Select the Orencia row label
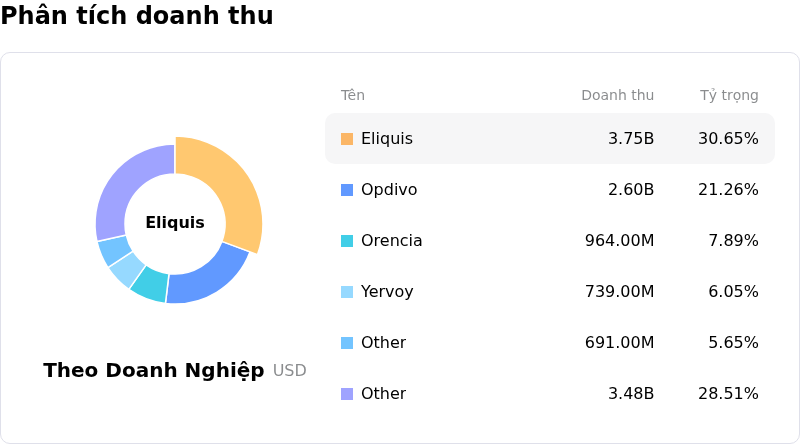Viewport: 800px width, 444px height. (x=392, y=241)
